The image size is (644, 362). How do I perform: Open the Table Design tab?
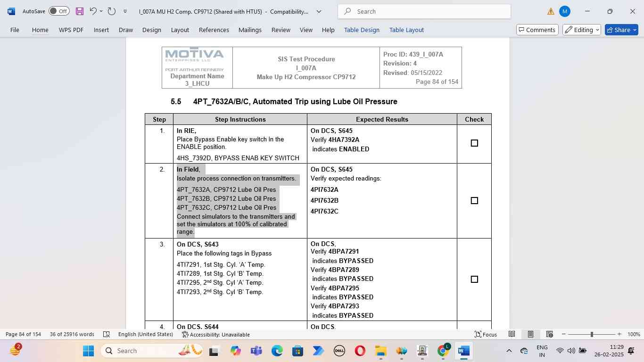click(362, 30)
